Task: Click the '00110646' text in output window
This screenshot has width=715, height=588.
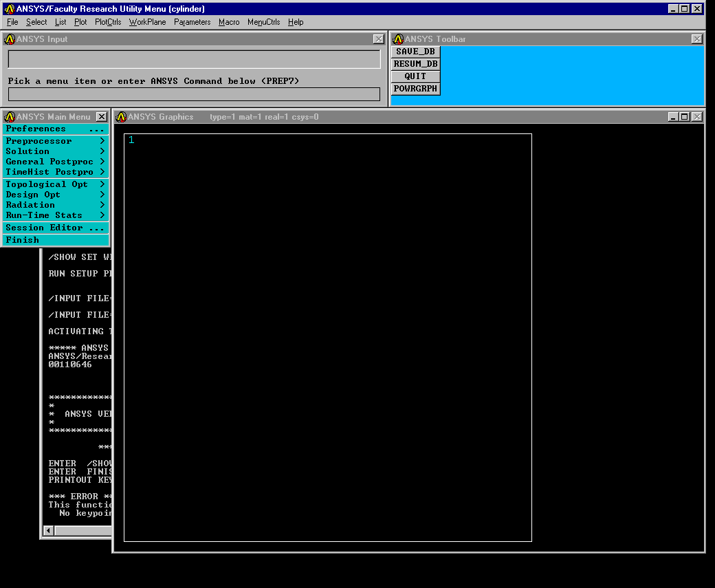Action: (x=70, y=364)
